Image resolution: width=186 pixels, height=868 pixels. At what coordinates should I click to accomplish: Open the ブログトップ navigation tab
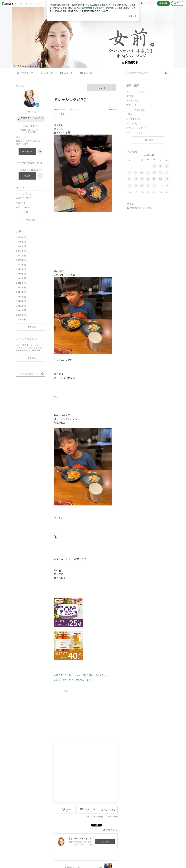point(25,73)
